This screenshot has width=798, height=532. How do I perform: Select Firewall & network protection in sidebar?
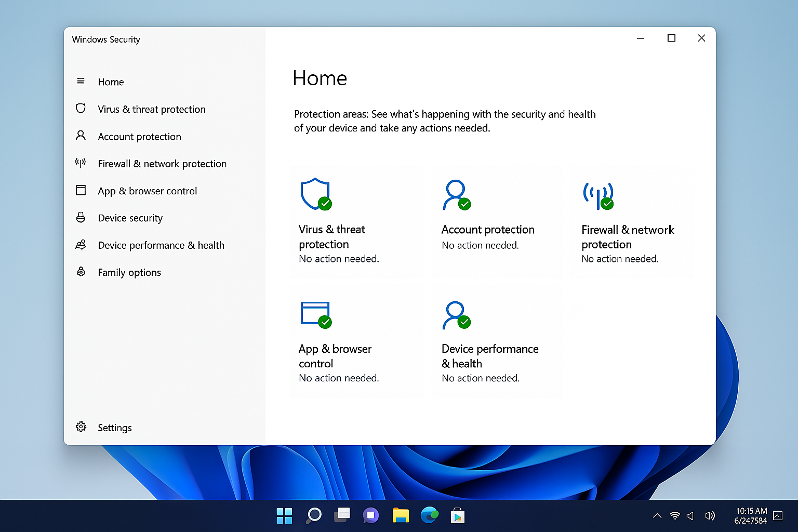point(162,164)
